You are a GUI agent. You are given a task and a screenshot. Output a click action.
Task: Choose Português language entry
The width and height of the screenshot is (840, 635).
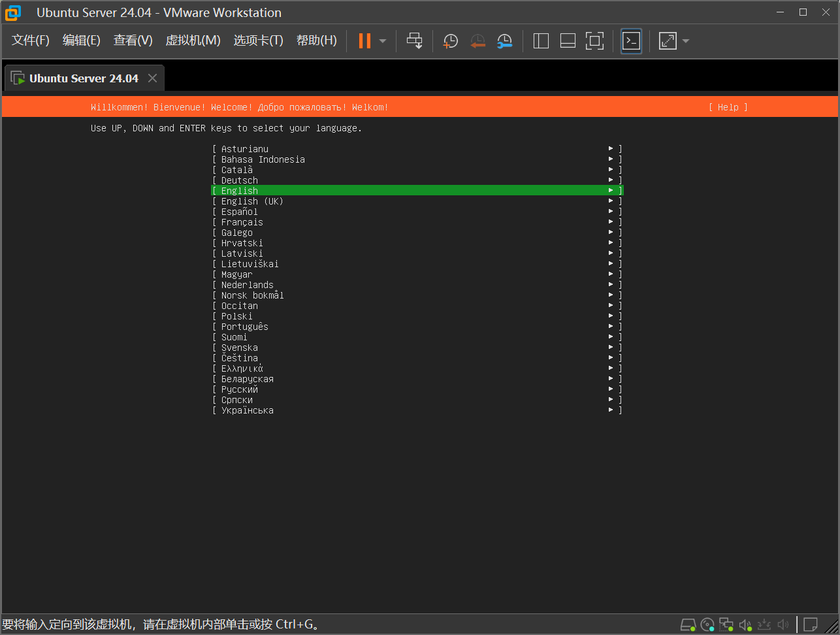point(417,327)
